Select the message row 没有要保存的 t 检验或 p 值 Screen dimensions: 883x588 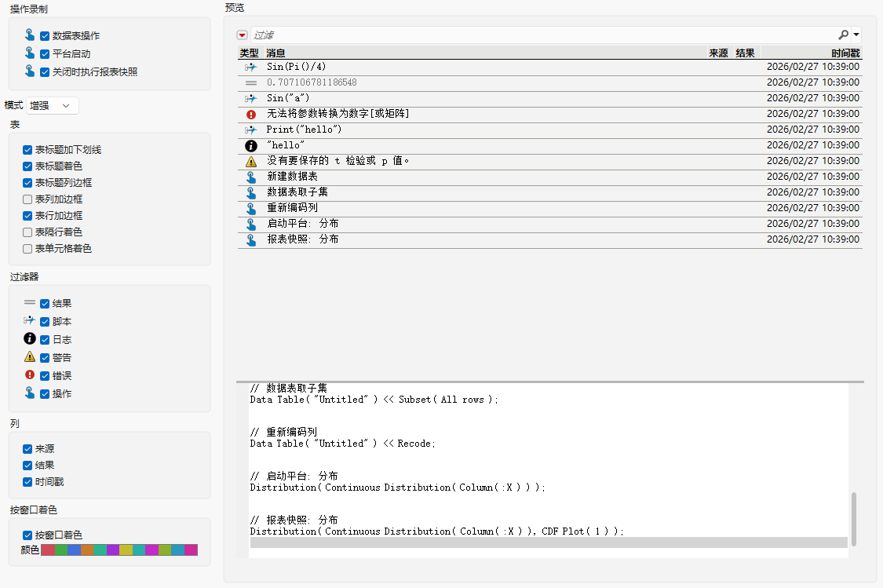pos(549,162)
